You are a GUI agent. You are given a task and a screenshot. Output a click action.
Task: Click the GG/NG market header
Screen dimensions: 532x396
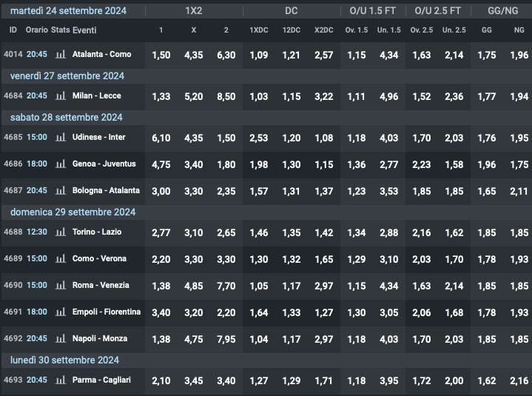pos(503,11)
